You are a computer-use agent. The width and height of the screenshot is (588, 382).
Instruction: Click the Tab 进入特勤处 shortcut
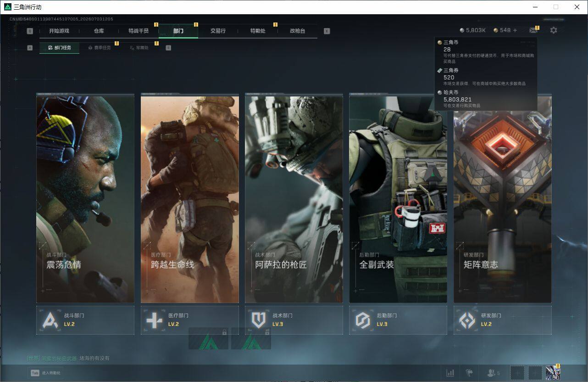(45, 373)
